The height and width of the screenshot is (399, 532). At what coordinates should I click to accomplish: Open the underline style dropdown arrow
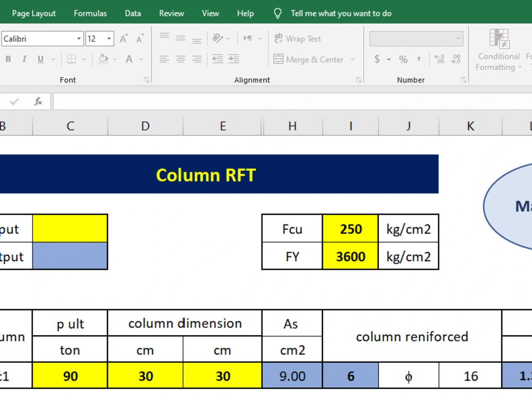[53, 60]
